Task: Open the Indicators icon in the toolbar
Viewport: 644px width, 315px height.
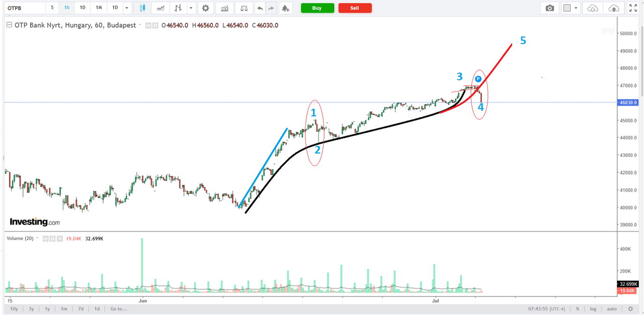Action: tap(225, 8)
